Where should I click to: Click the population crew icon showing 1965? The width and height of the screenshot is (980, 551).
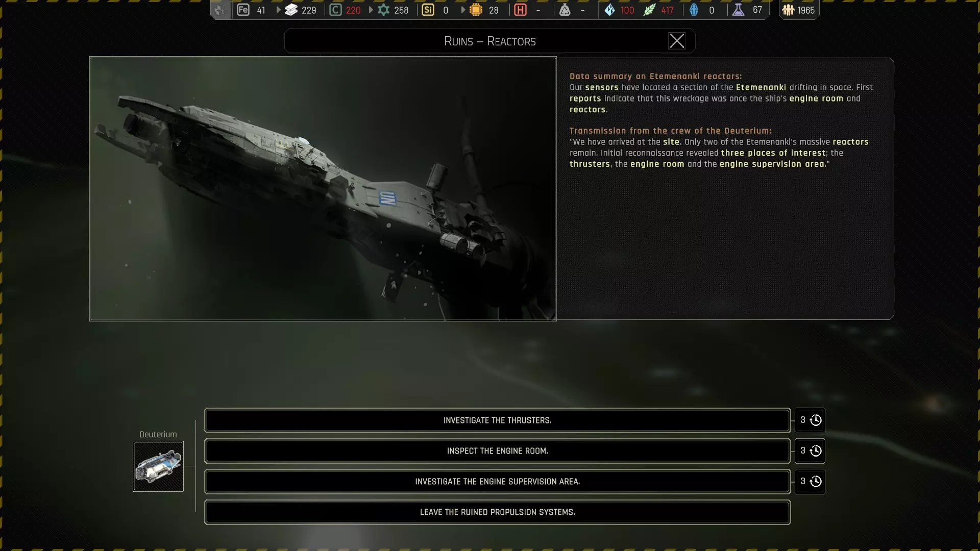point(788,10)
